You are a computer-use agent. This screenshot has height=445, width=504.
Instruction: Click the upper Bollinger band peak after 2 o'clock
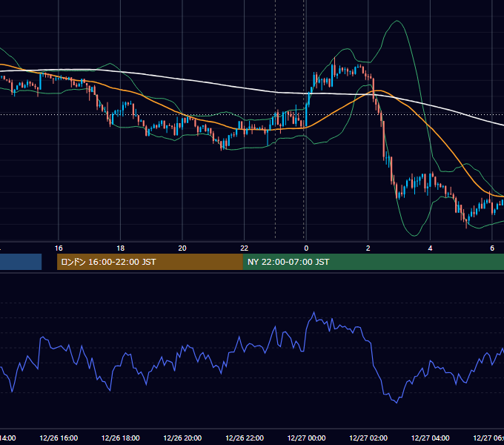pos(397,21)
